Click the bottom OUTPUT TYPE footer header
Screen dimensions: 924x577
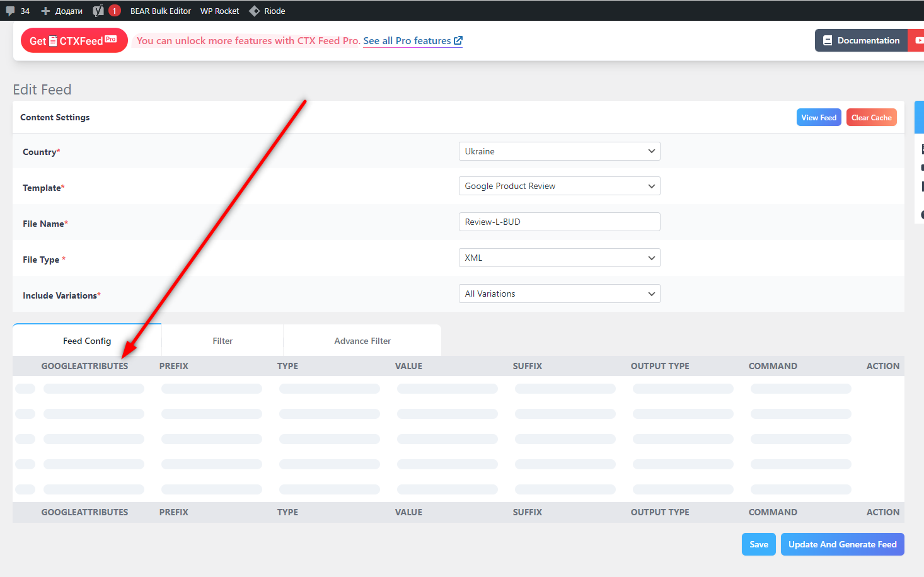[660, 512]
